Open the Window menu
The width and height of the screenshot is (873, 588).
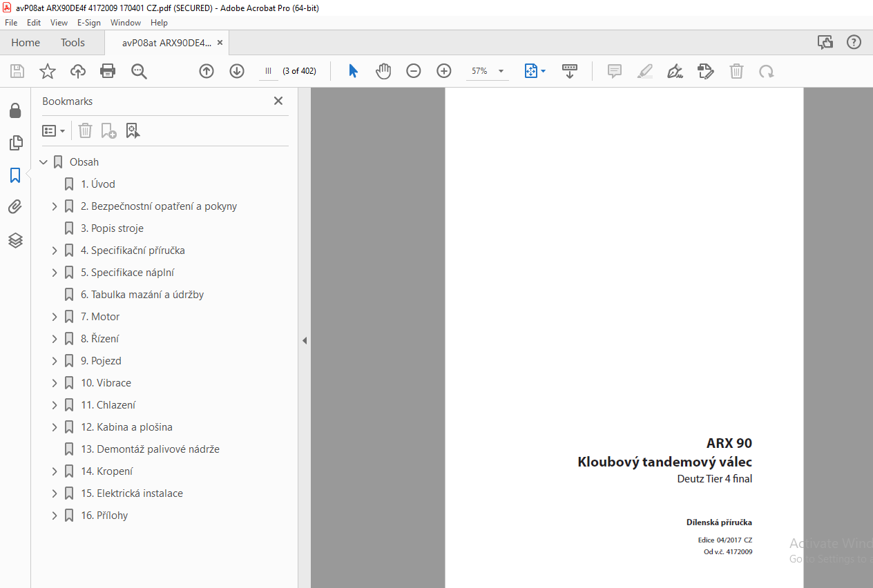(x=126, y=23)
